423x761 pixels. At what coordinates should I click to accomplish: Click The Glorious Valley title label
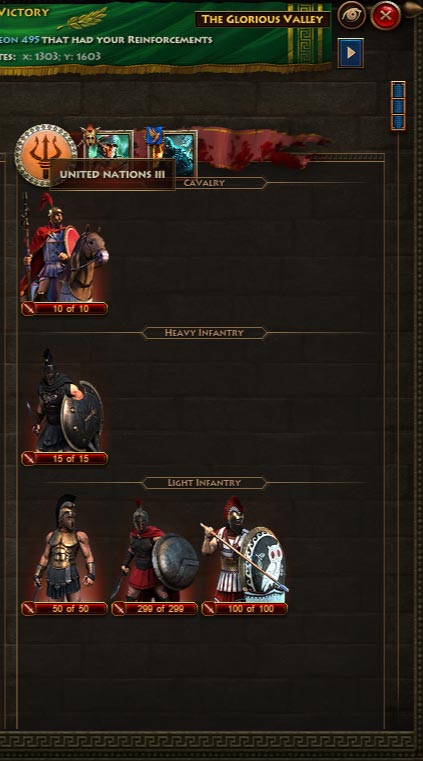point(262,19)
